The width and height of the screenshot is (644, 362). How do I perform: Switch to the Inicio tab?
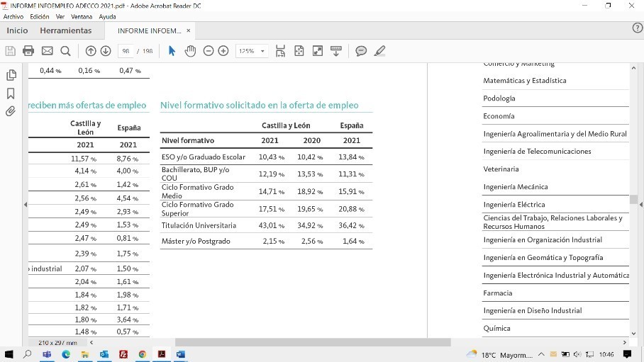pos(17,30)
